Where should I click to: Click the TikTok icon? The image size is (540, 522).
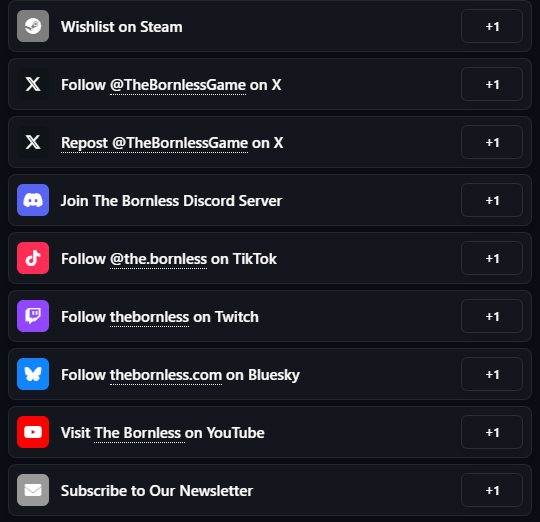[x=33, y=258]
